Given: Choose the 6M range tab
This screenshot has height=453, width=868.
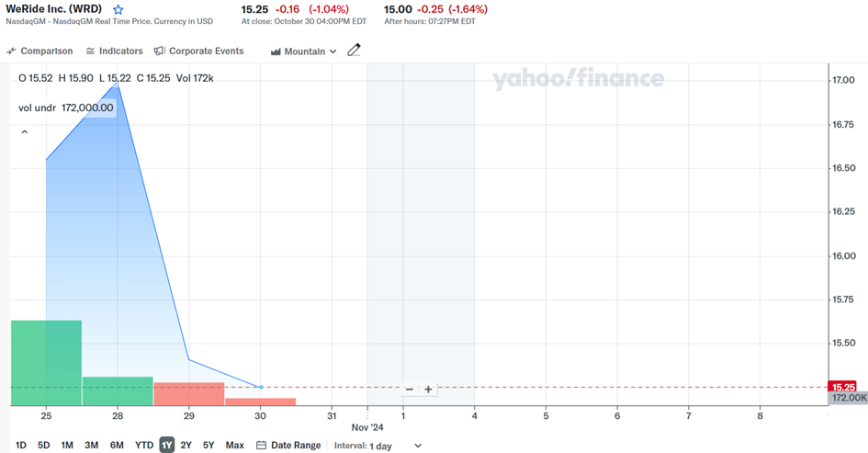Looking at the screenshot, I should [117, 446].
